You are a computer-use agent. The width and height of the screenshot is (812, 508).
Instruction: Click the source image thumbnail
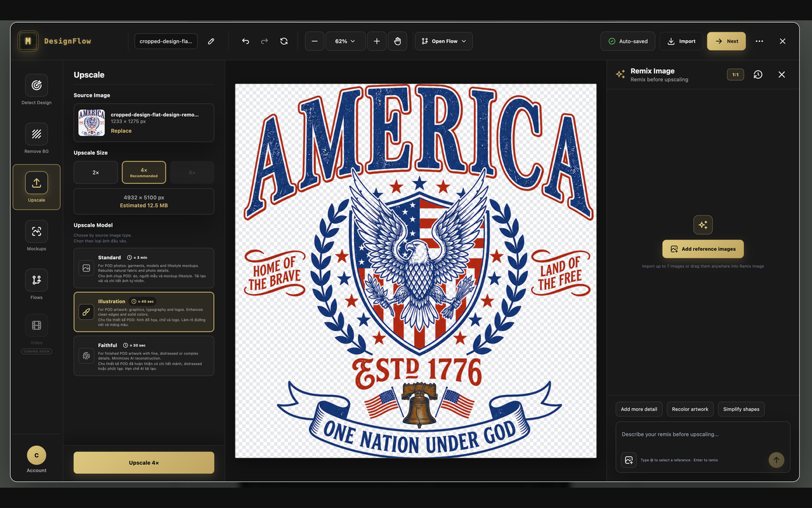point(92,123)
